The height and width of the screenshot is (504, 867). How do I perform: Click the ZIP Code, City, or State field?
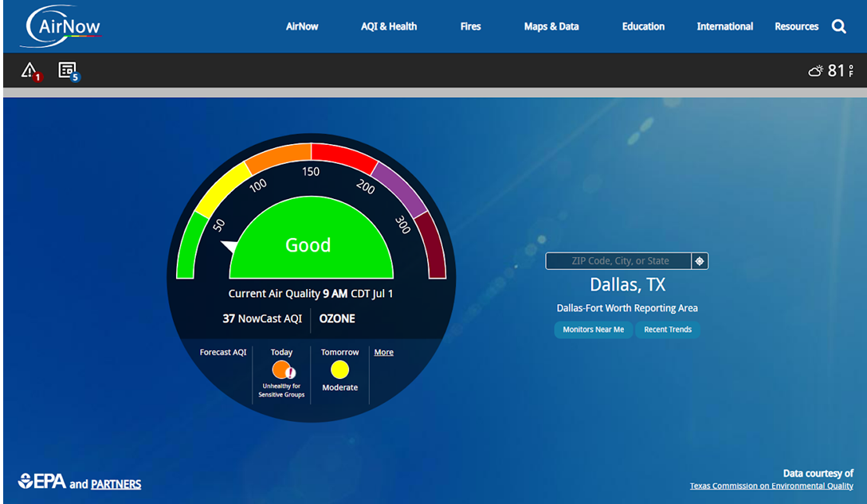coord(618,261)
